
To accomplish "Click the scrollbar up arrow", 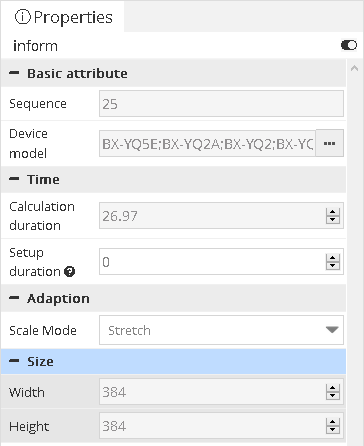I will (355, 69).
